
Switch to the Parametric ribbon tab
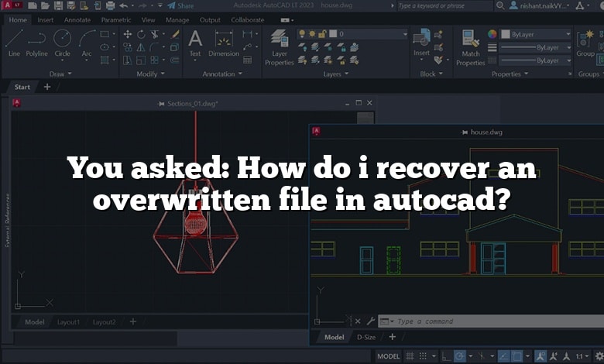pos(116,19)
